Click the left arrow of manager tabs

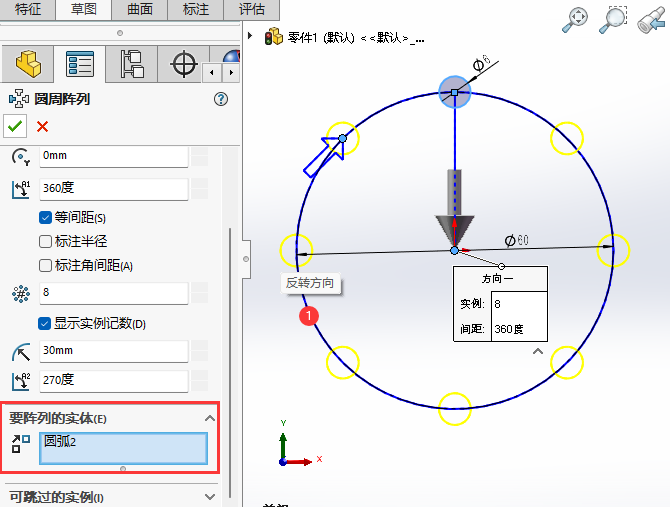pos(212,73)
